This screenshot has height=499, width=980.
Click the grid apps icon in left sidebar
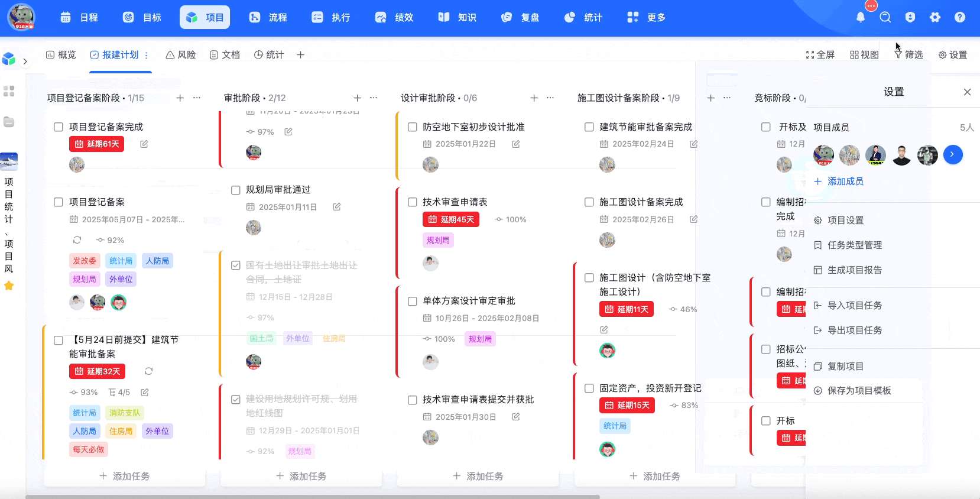pyautogui.click(x=9, y=91)
